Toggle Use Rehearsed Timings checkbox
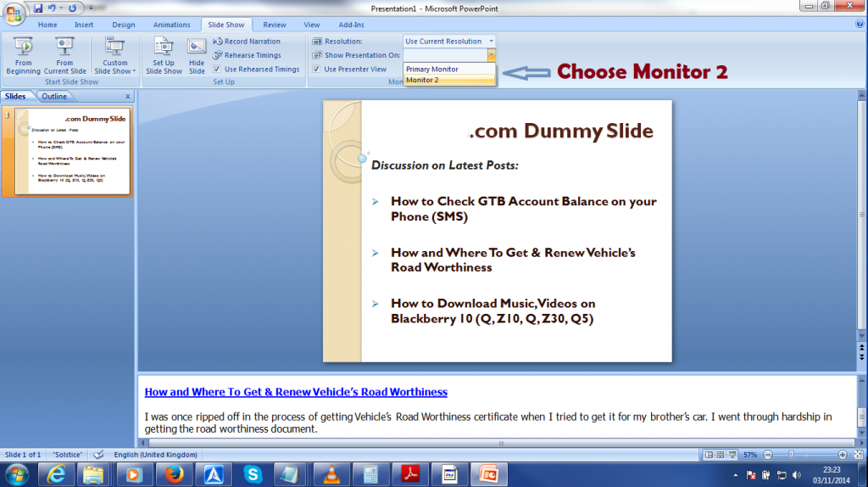Screen dimensions: 868x487 click(217, 70)
